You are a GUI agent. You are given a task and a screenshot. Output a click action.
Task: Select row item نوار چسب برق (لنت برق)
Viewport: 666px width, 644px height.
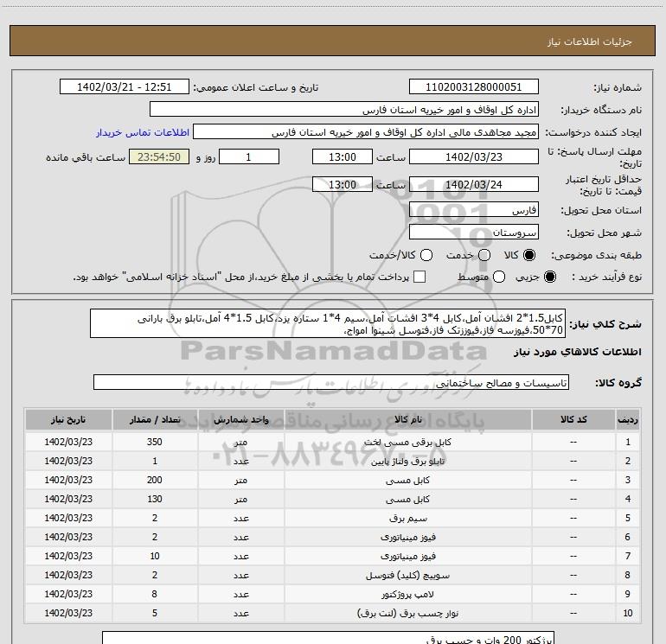[x=407, y=614]
